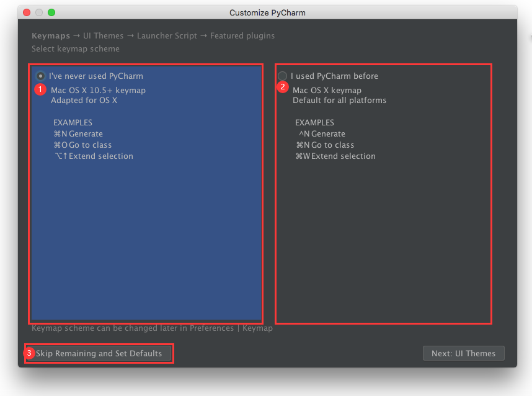The width and height of the screenshot is (532, 396).
Task: Jump to the UI Themes breadcrumb step
Action: pos(103,36)
